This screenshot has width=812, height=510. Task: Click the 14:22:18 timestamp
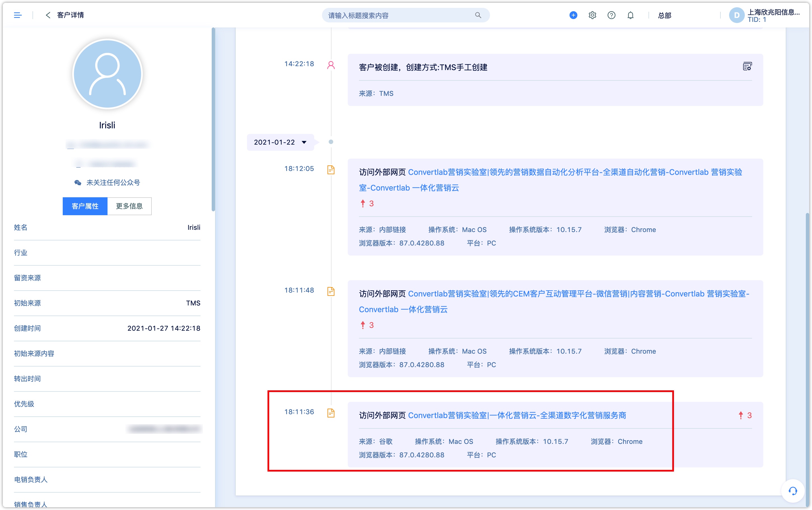point(299,64)
